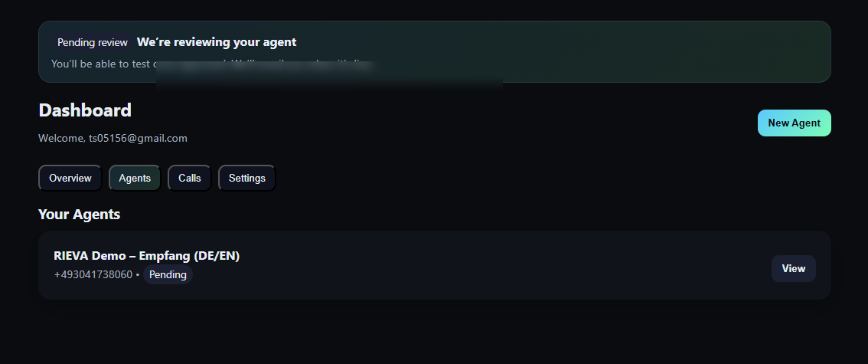Select the agent phone number +493041738060
This screenshot has width=868, height=364.
click(x=93, y=275)
